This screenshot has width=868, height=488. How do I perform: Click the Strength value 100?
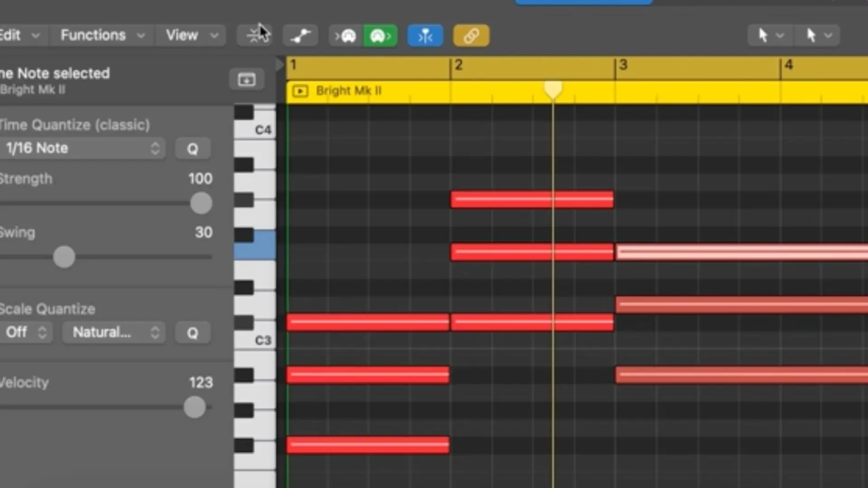pyautogui.click(x=200, y=178)
